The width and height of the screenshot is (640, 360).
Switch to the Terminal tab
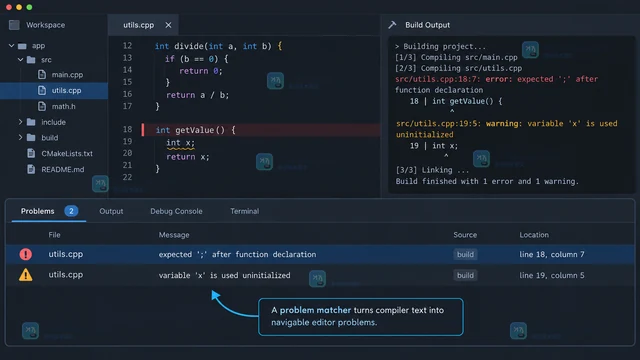244,211
